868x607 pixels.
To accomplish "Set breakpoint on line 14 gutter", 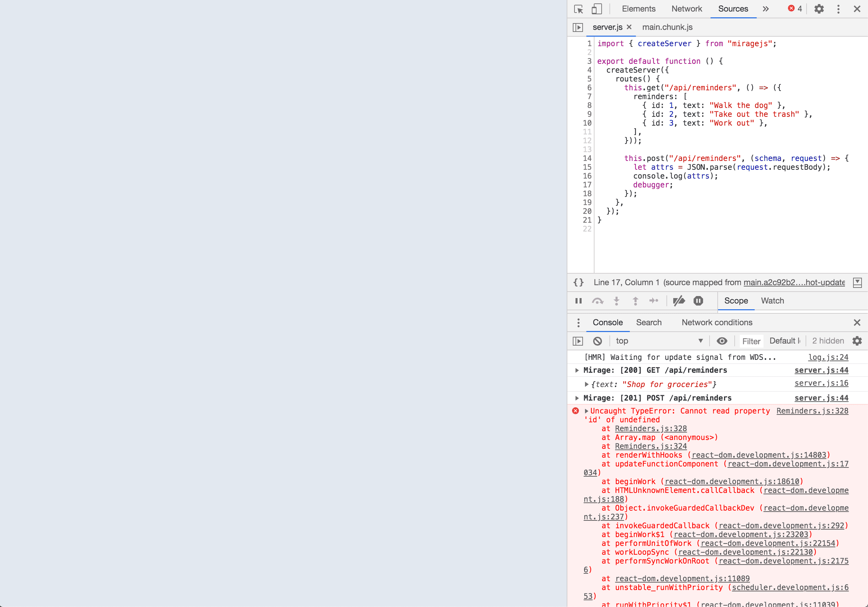I will (587, 159).
